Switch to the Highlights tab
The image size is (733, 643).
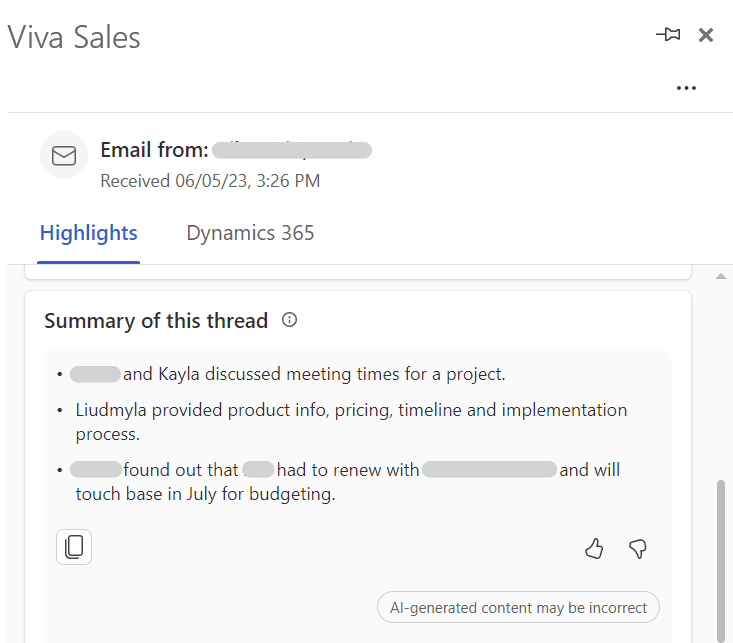pos(88,233)
